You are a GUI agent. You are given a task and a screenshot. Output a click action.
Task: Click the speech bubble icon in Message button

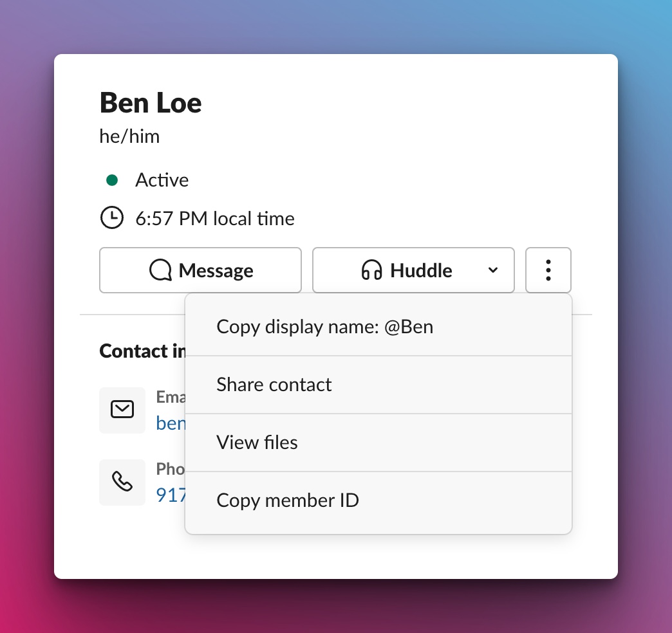coord(160,270)
